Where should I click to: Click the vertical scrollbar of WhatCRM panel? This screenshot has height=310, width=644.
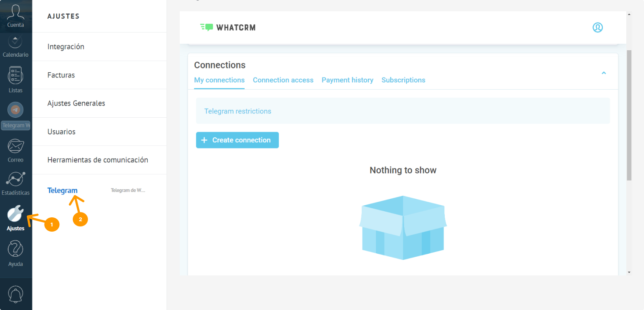tap(629, 115)
